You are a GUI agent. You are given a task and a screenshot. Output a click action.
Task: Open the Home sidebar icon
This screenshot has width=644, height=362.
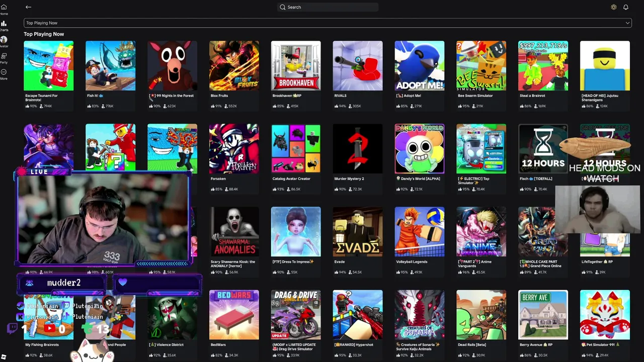(x=4, y=8)
